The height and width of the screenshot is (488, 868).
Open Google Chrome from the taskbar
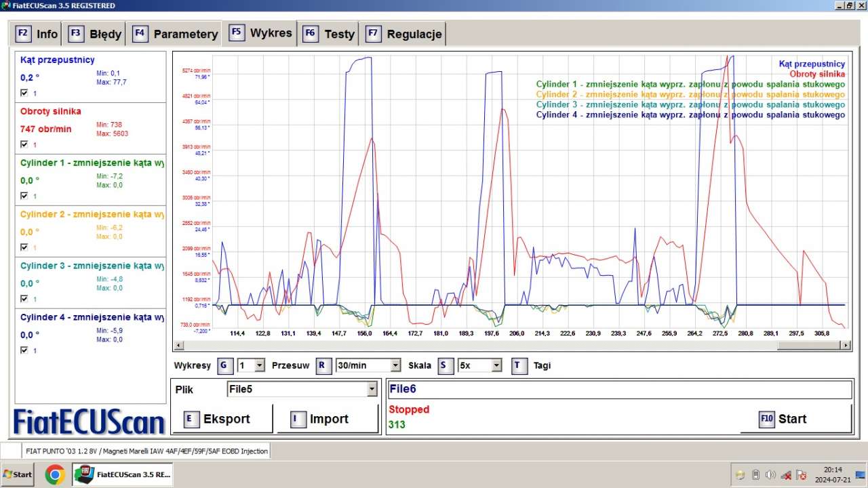coord(55,474)
